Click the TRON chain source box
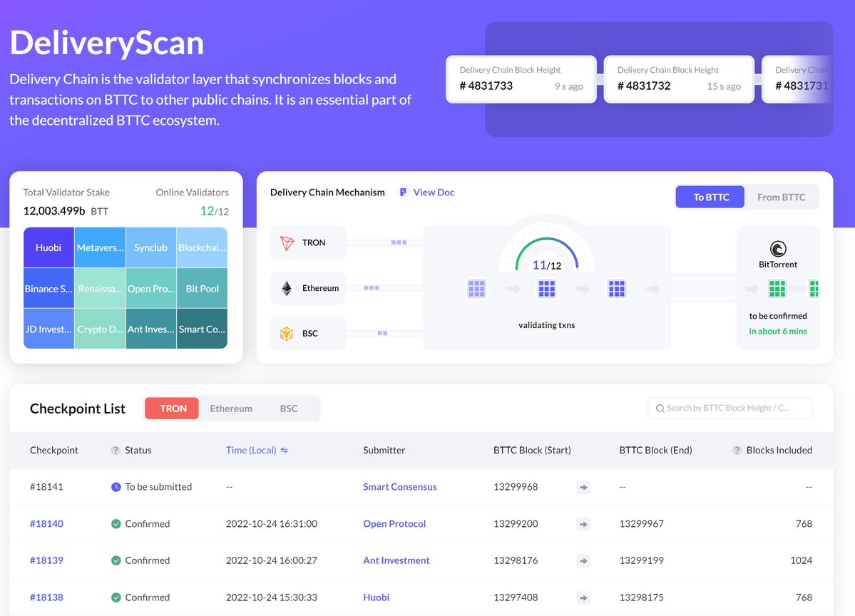 point(307,242)
